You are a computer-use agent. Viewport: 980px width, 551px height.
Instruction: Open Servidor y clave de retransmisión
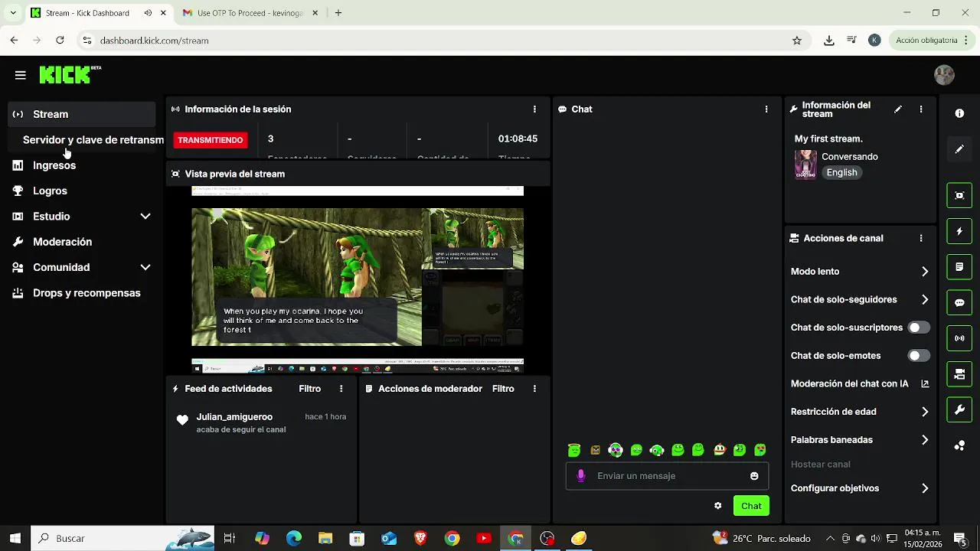coord(86,140)
